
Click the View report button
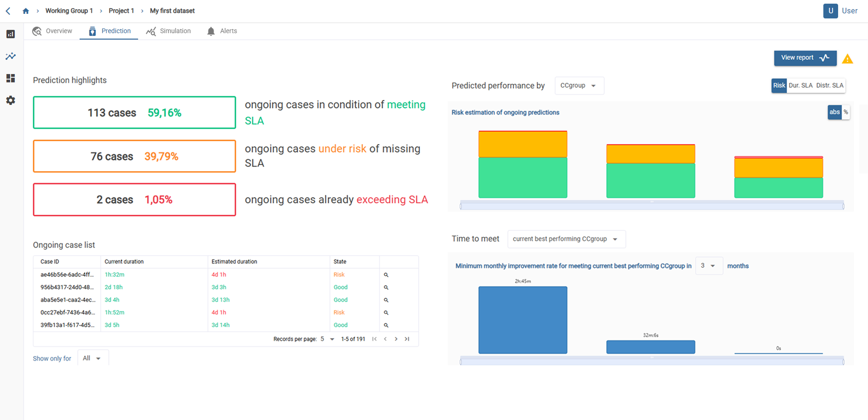point(804,58)
